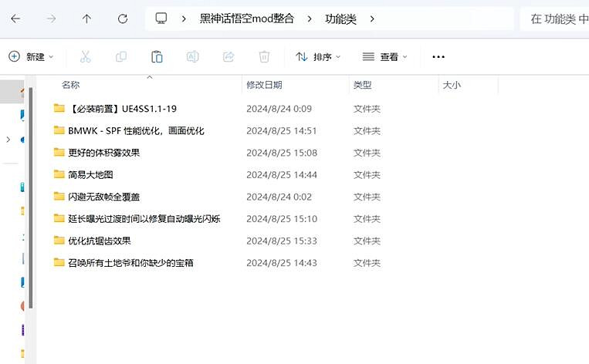This screenshot has height=364, width=589.
Task: Click the 功能类 breadcrumb
Action: [x=340, y=19]
